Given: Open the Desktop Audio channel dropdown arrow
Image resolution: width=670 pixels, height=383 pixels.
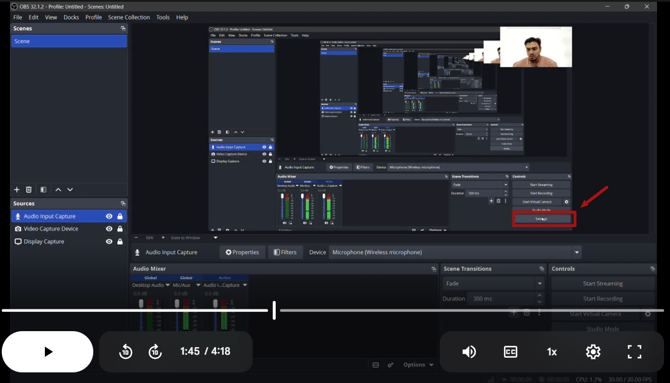Looking at the screenshot, I should point(168,285).
